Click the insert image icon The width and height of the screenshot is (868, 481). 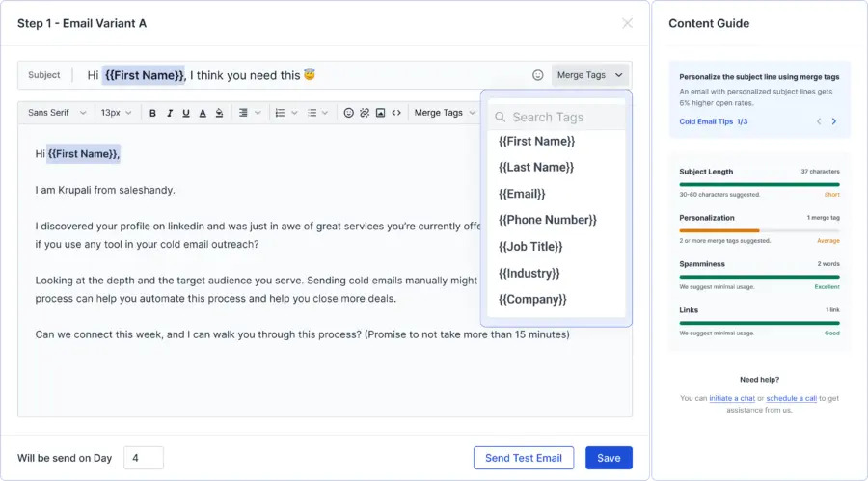point(380,113)
